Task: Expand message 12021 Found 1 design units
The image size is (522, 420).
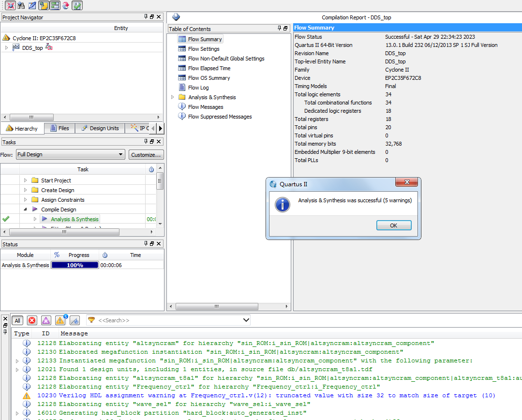Action: [x=17, y=369]
